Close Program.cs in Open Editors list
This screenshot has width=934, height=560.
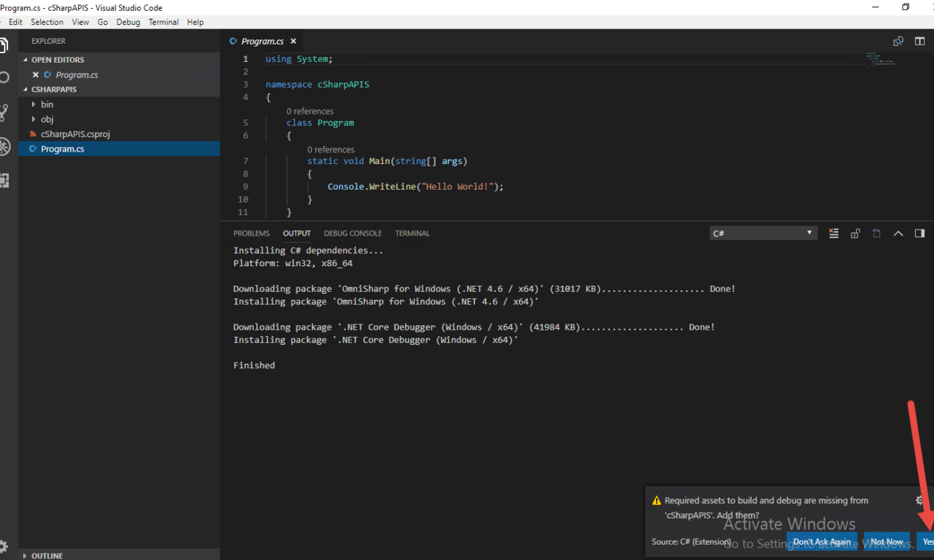click(x=35, y=74)
